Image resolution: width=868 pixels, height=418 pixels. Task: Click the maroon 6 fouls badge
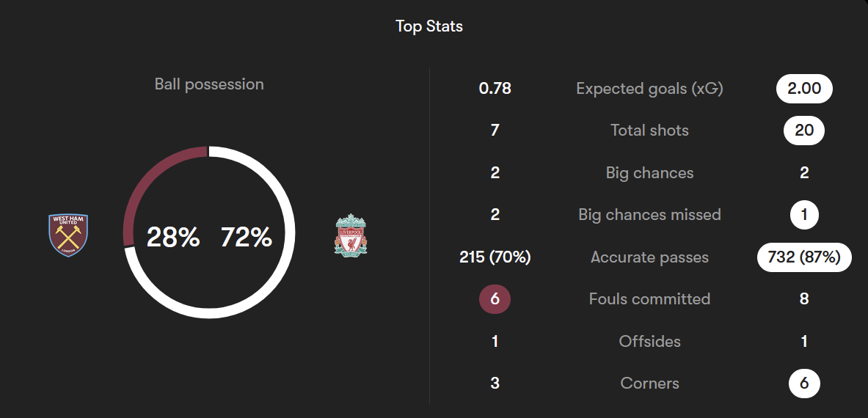495,299
